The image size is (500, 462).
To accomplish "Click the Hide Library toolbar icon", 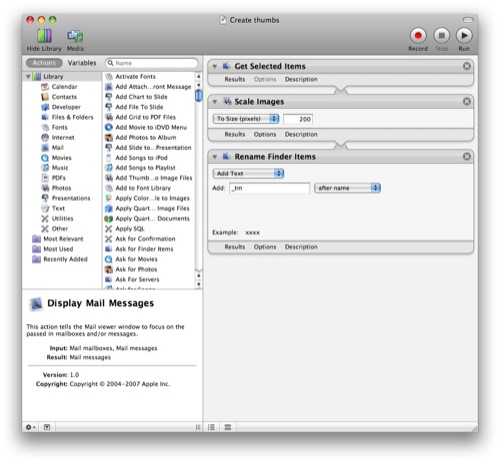I will click(44, 36).
